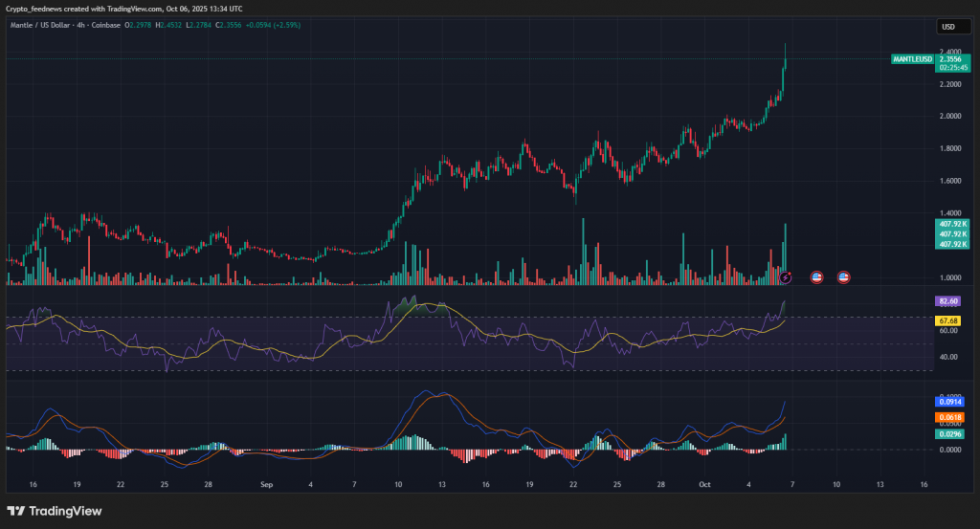Click the MANTLEUSD symbol tag

click(x=911, y=59)
